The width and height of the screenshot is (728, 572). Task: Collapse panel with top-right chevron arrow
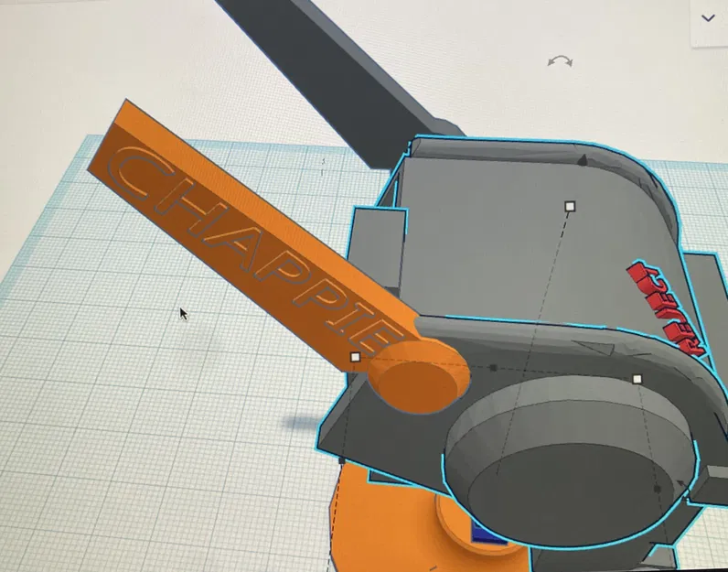[708, 18]
